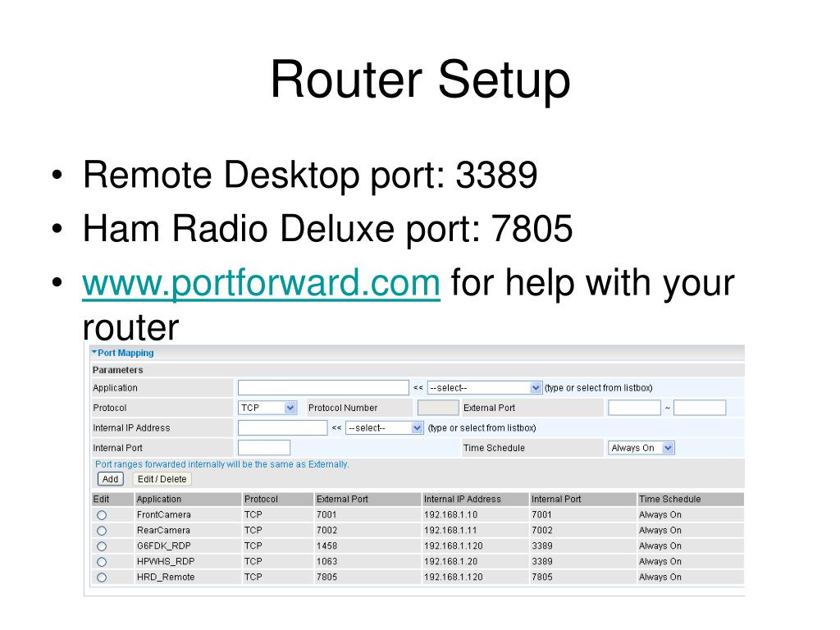Collapse the Port Mapping section
Image resolution: width=840 pixels, height=630 pixels.
(x=123, y=353)
